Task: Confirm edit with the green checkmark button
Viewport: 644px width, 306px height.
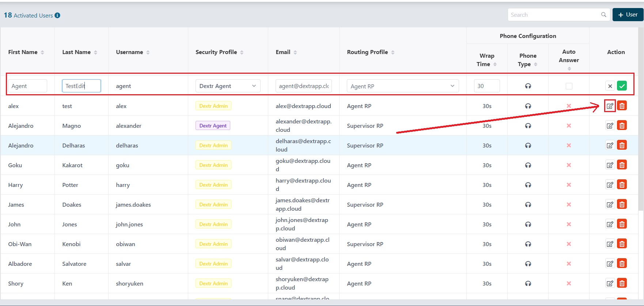Action: coord(622,86)
